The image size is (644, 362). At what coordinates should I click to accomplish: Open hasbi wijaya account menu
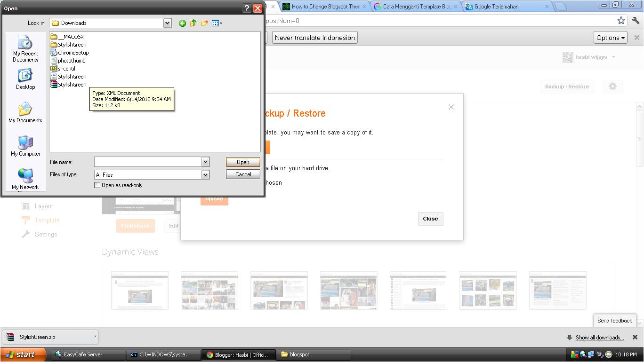point(589,57)
